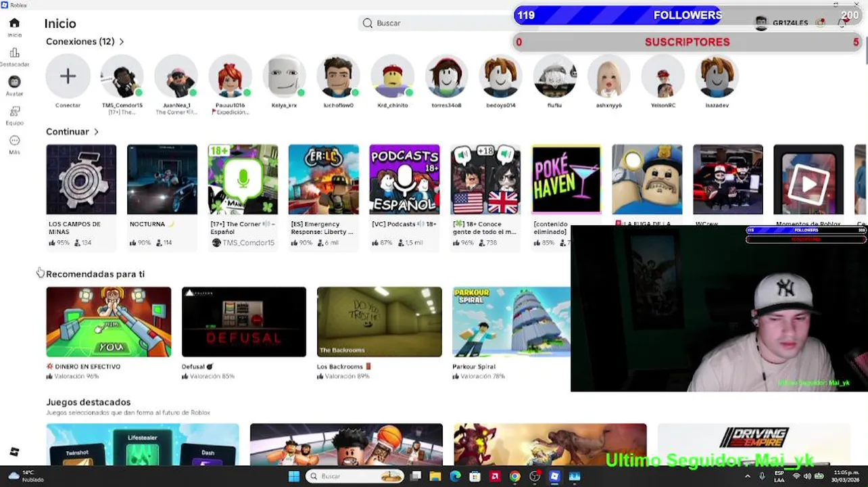Open Defusal recommended game
The image size is (868, 487).
(x=244, y=322)
